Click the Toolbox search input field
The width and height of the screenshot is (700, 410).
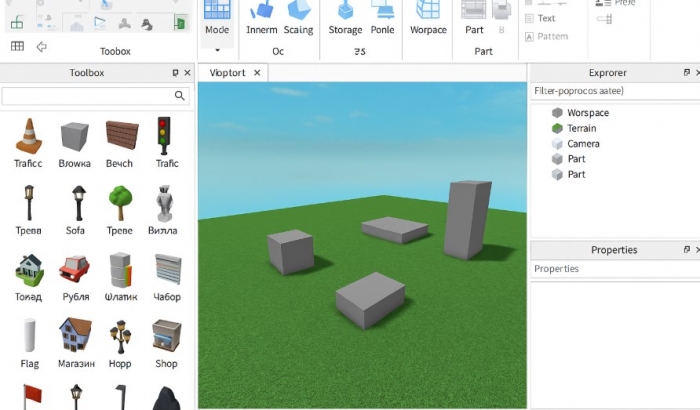[88, 96]
